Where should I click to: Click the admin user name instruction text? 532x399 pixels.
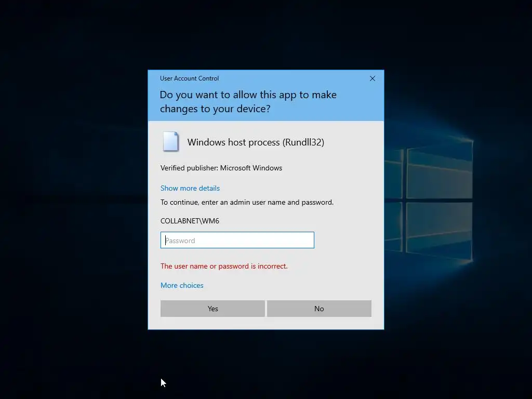point(247,202)
